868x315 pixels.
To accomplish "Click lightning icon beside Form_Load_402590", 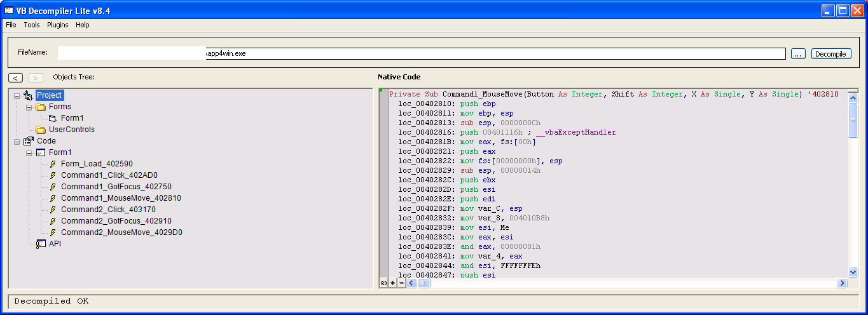I will pyautogui.click(x=53, y=164).
